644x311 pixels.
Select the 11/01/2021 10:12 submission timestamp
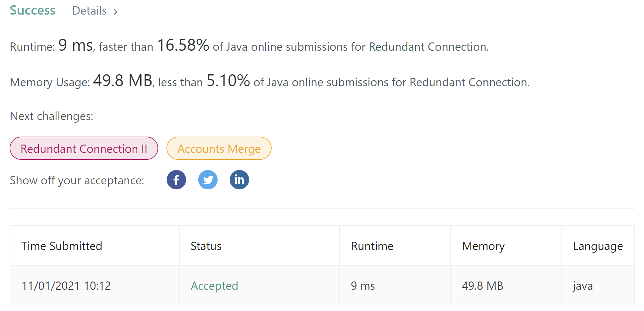[66, 285]
